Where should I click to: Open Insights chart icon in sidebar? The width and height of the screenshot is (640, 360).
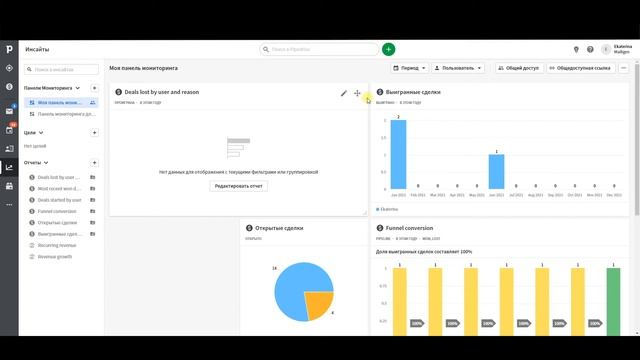tap(9, 168)
